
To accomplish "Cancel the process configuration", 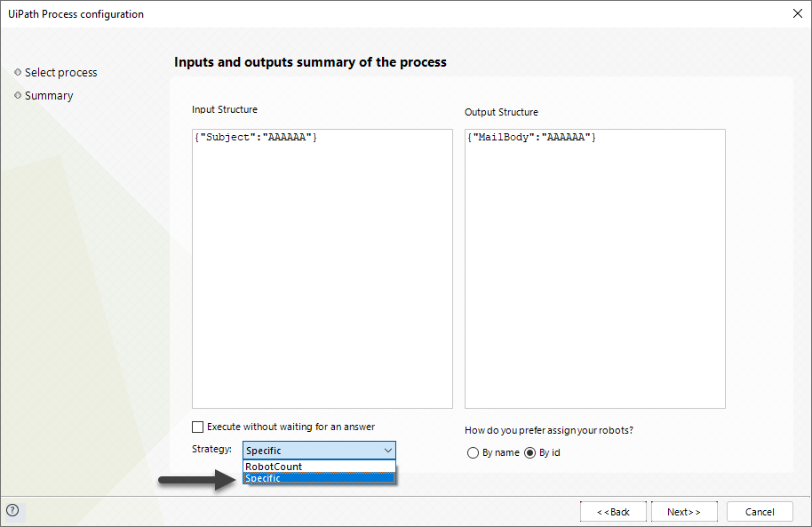I will [760, 512].
